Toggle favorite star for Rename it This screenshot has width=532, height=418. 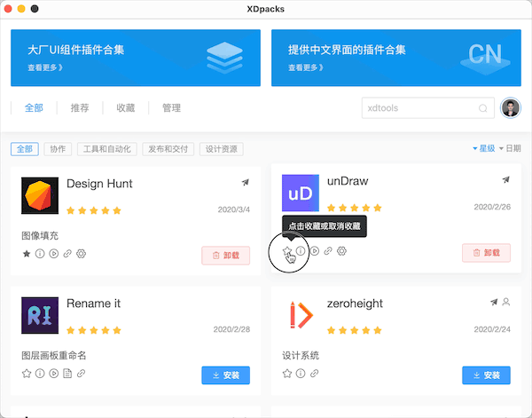[27, 374]
